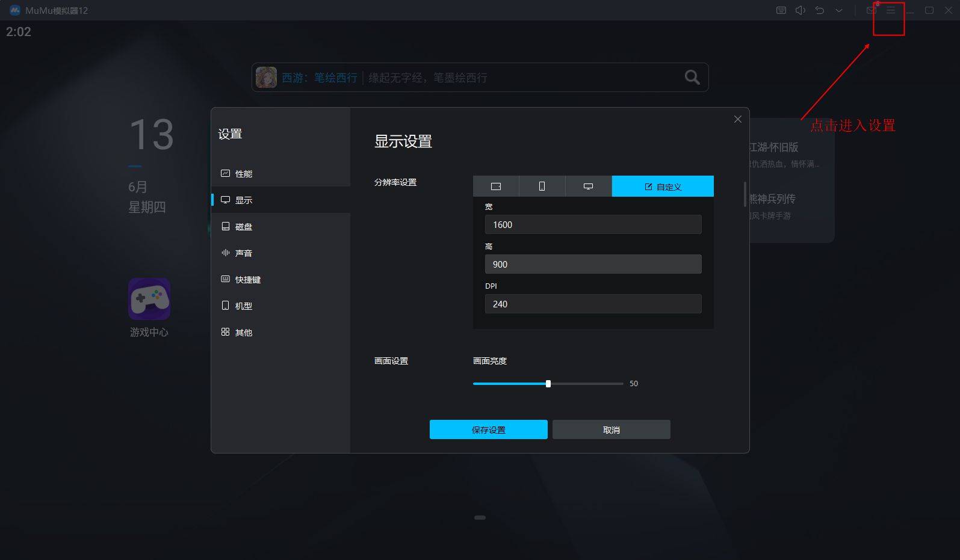This screenshot has width=960, height=560.
Task: Select the landscape tablet resolution preset
Action: 496,186
